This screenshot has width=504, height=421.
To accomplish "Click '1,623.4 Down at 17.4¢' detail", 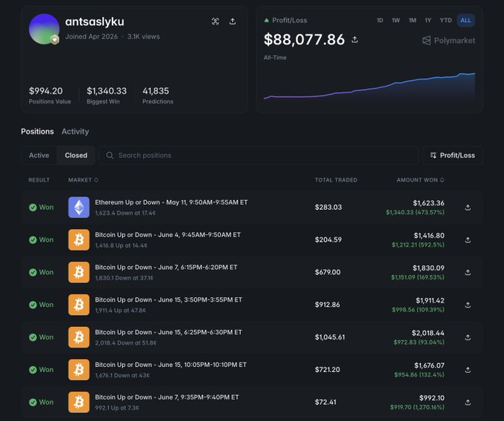I will pyautogui.click(x=125, y=213).
